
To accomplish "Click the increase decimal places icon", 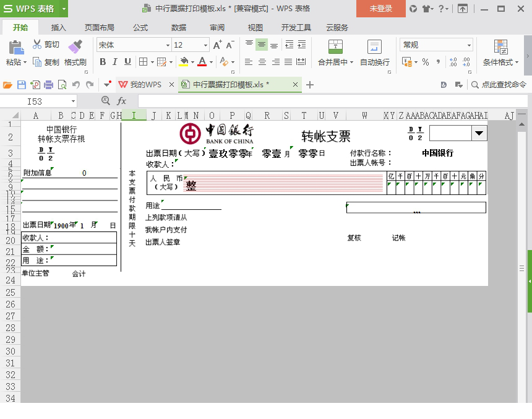I will coord(453,62).
